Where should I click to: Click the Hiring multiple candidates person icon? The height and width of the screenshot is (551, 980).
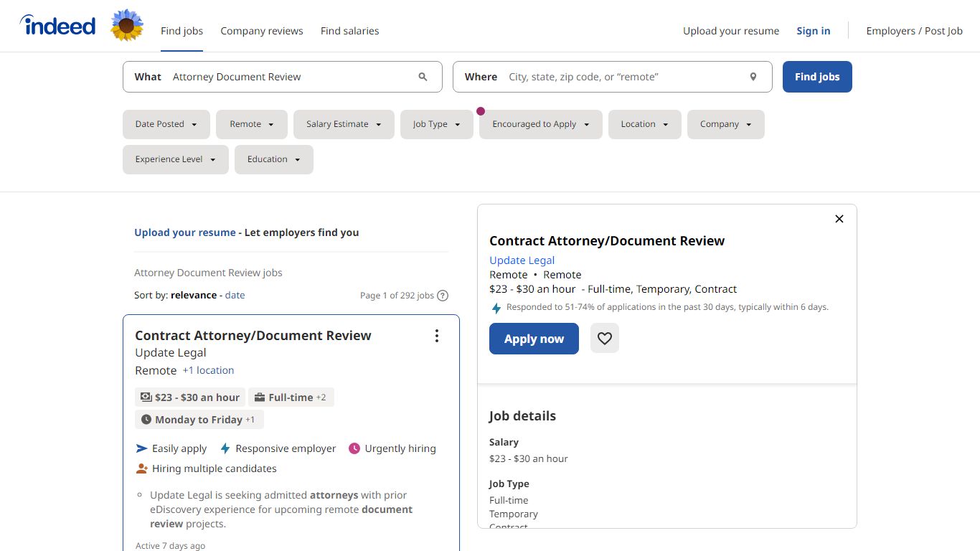click(x=141, y=468)
